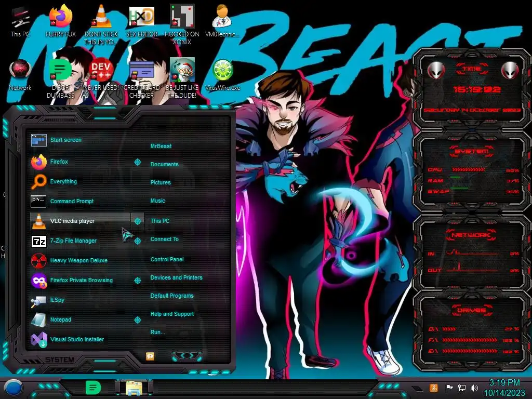Click the NETWORK widget header
Screen dimensions: 532x399
pos(471,235)
